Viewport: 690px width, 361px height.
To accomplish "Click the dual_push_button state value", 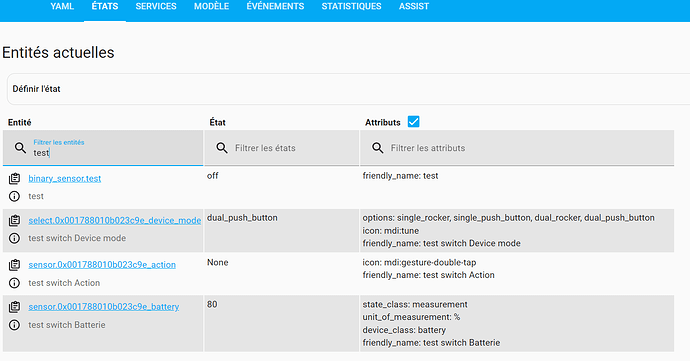I will [x=242, y=218].
